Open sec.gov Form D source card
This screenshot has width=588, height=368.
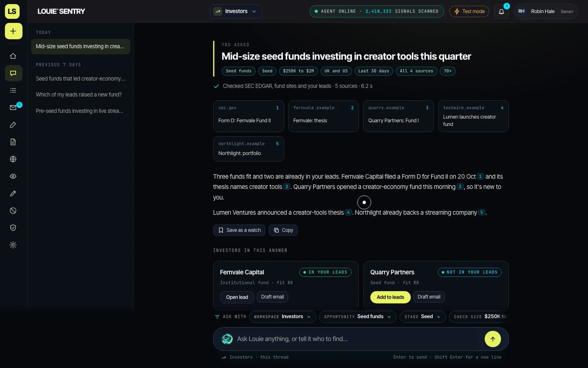pyautogui.click(x=248, y=116)
